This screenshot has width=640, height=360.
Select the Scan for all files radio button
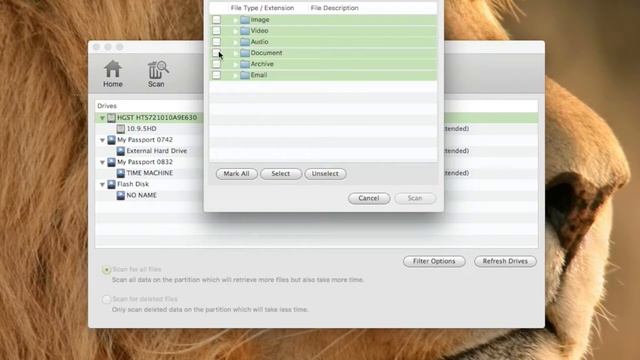(107, 270)
